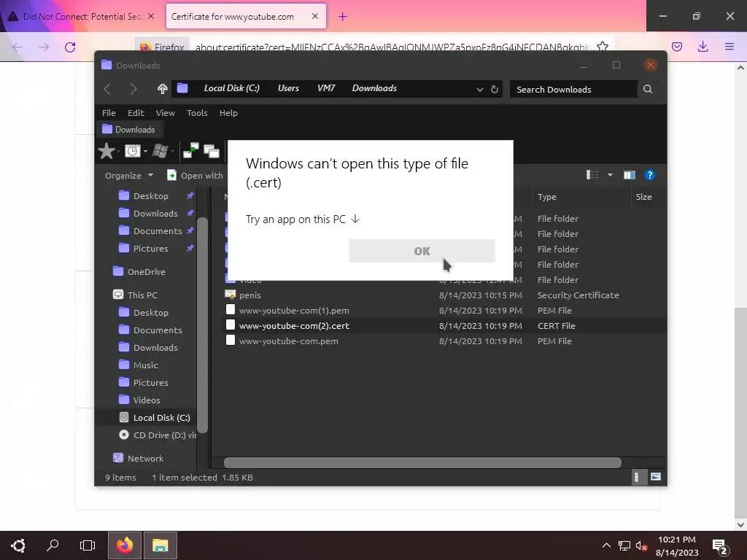Open the View menu
The image size is (747, 560).
[x=166, y=113]
